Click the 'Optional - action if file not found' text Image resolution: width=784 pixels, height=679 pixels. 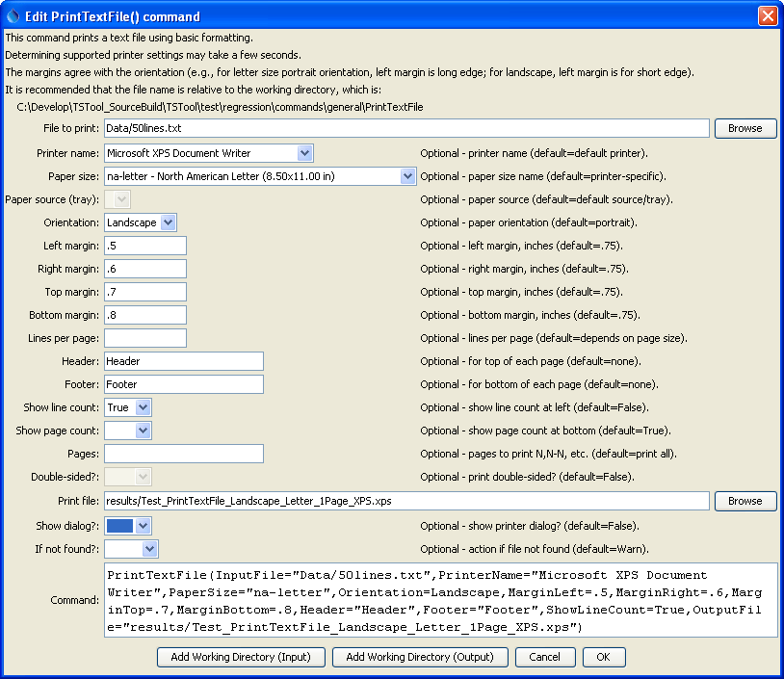(x=535, y=549)
